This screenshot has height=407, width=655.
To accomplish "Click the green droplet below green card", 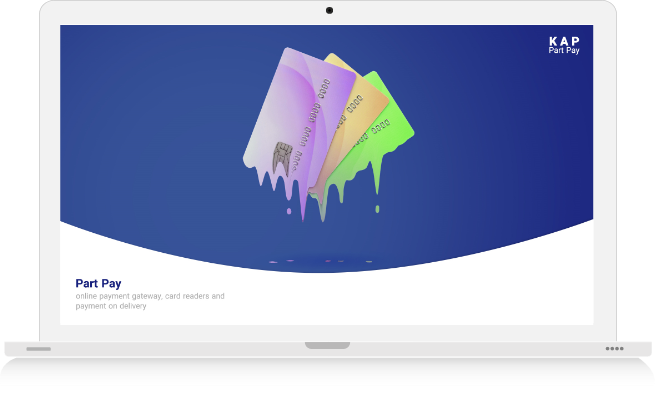I will pyautogui.click(x=377, y=209).
